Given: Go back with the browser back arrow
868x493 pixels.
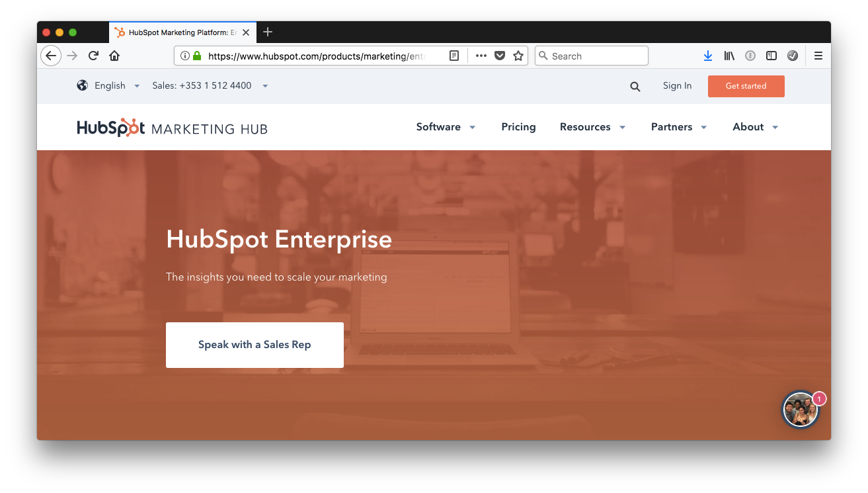Looking at the screenshot, I should pos(51,56).
